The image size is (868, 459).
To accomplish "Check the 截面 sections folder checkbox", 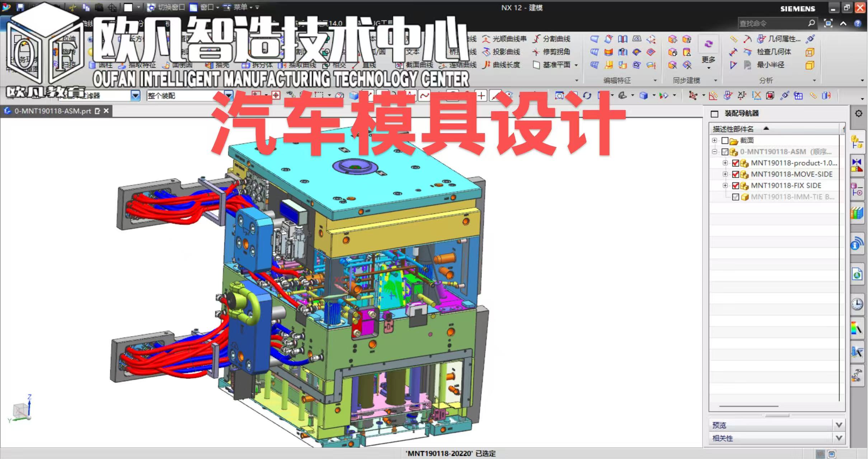I will click(725, 141).
